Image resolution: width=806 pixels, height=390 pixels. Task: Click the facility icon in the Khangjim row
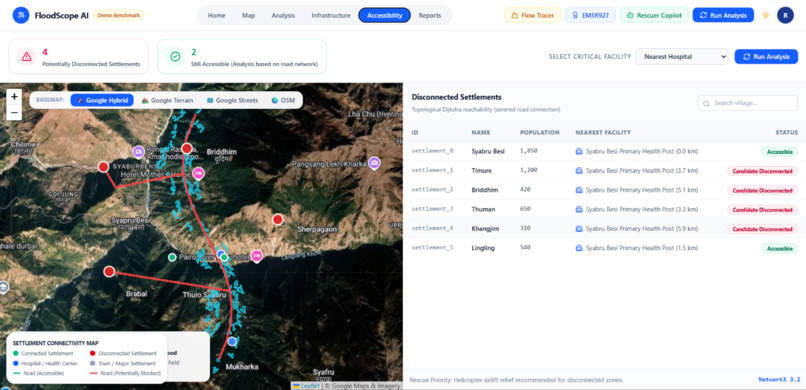pyautogui.click(x=579, y=229)
